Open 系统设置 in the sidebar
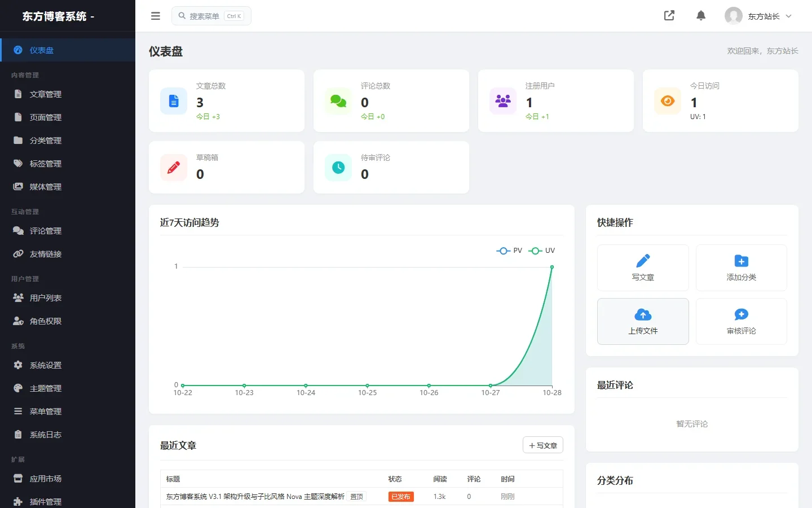Viewport: 812px width, 508px height. pos(68,365)
